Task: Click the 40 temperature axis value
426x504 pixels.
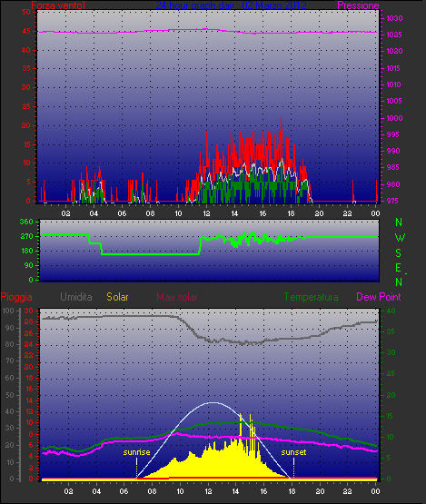Action: tap(391, 311)
